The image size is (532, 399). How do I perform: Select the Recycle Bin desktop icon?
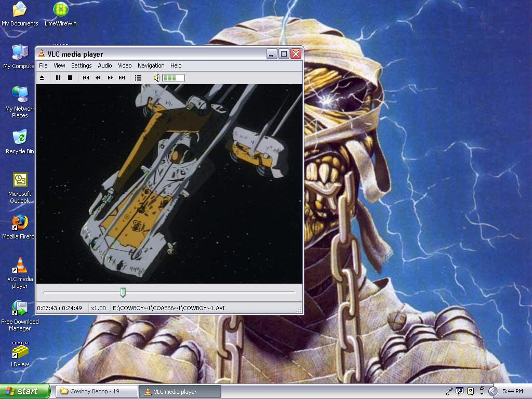coord(20,142)
